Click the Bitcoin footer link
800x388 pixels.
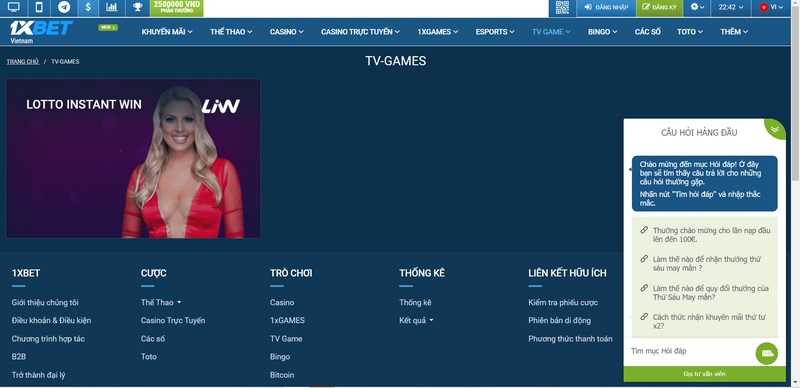282,375
